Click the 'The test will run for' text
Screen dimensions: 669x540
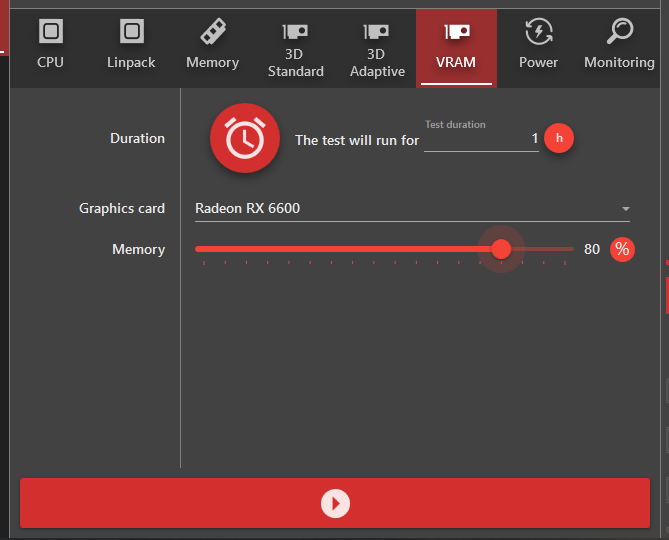(357, 140)
